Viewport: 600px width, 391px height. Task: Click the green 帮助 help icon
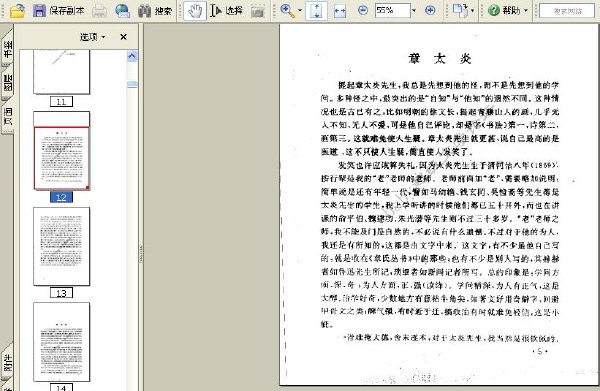(494, 10)
